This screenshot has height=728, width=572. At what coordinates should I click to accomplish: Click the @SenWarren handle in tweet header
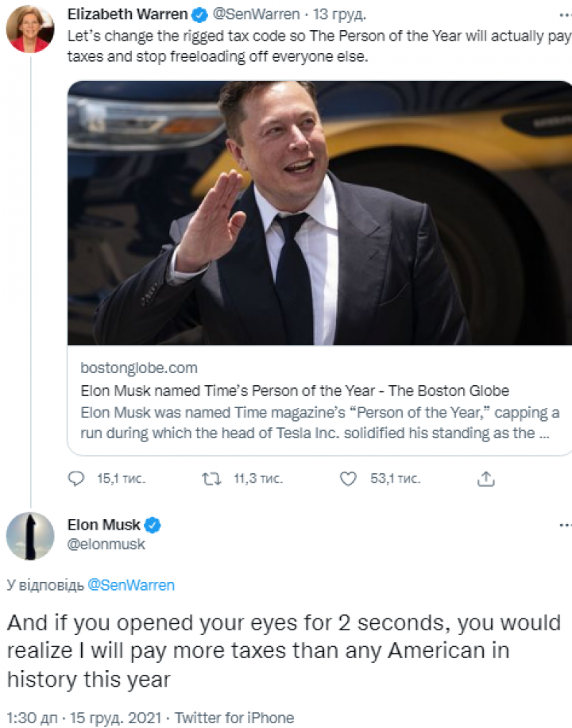point(256,14)
